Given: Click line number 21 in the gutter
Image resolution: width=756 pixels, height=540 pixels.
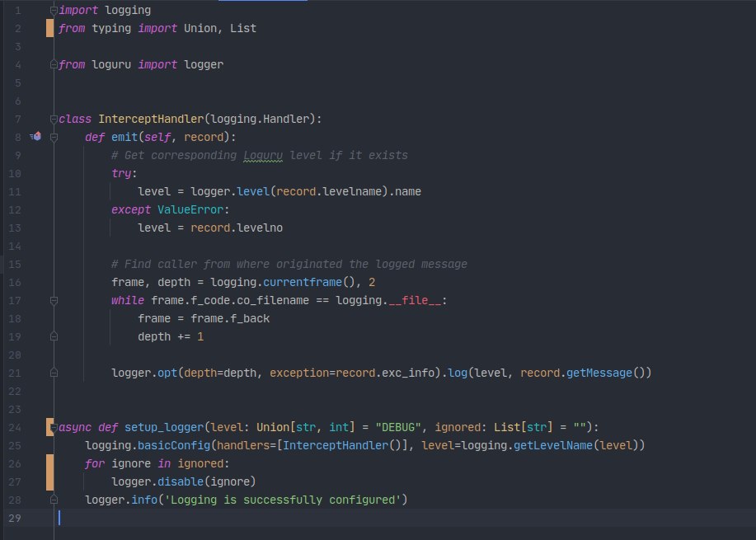Looking at the screenshot, I should [x=15, y=373].
